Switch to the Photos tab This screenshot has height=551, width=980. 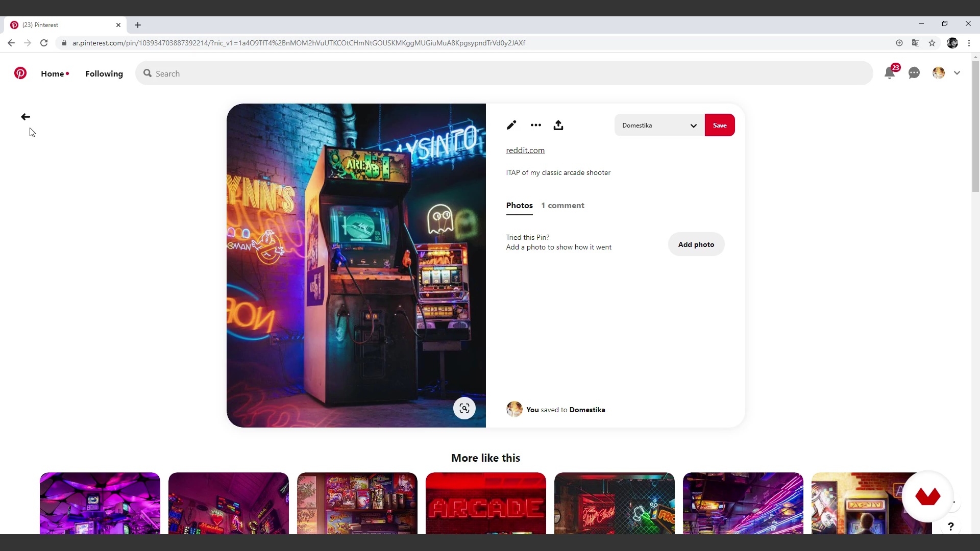519,205
